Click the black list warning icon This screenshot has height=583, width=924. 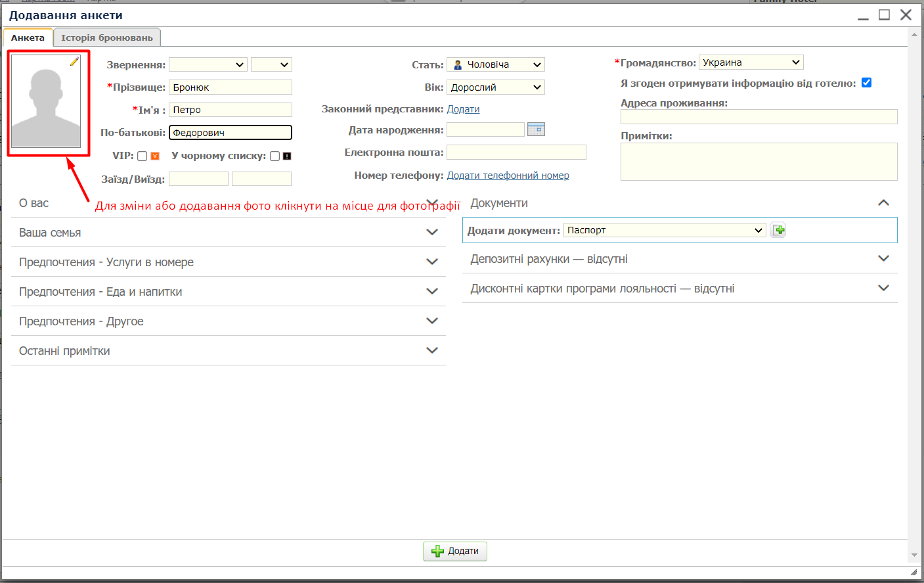[287, 156]
